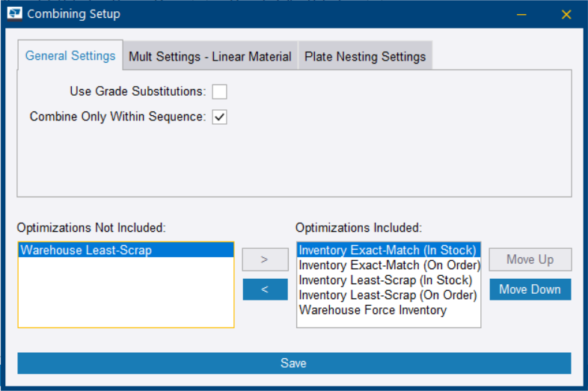
Task: Enable the Use Grade Substitutions checkbox
Action: coord(219,92)
